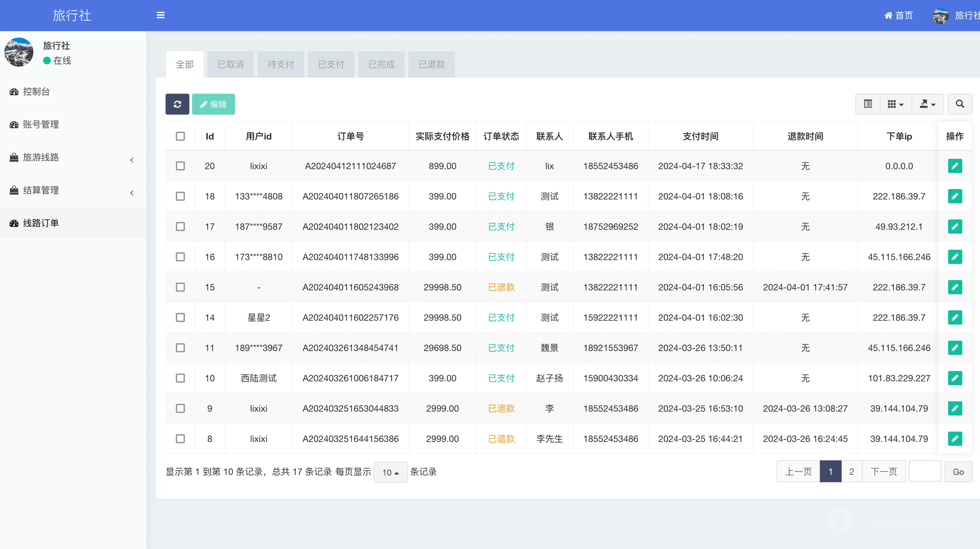Switch to the 已支付 tab
980x549 pixels.
[x=331, y=64]
